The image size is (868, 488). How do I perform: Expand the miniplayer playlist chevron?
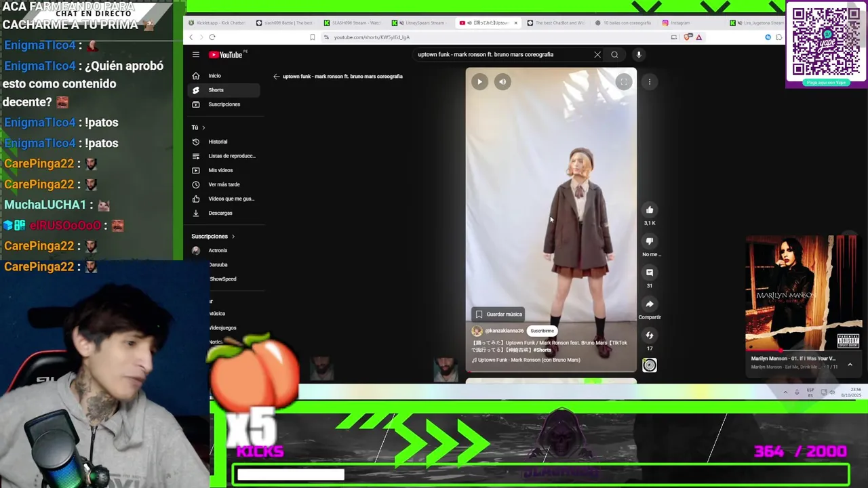[x=850, y=365]
